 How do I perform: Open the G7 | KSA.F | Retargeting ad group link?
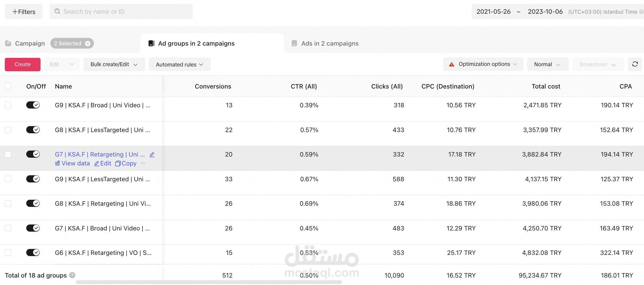100,154
